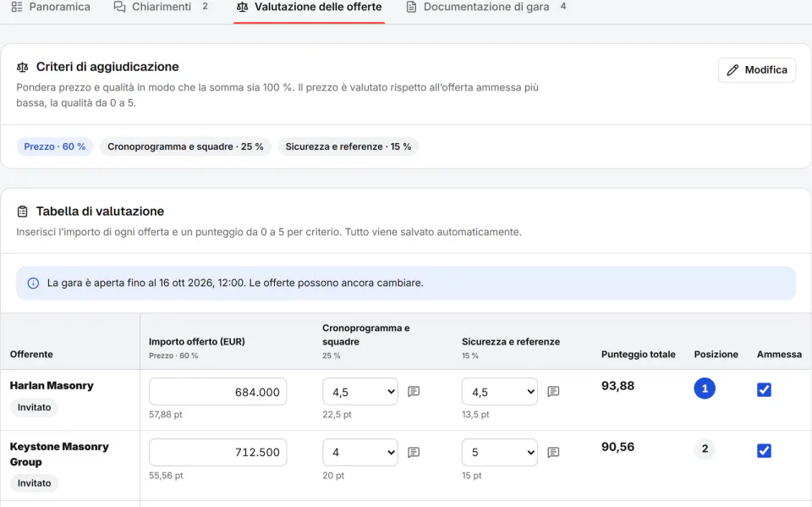This screenshot has height=507, width=812.
Task: Click the clipboard icon beside Tabella di valutazione
Action: click(x=22, y=212)
